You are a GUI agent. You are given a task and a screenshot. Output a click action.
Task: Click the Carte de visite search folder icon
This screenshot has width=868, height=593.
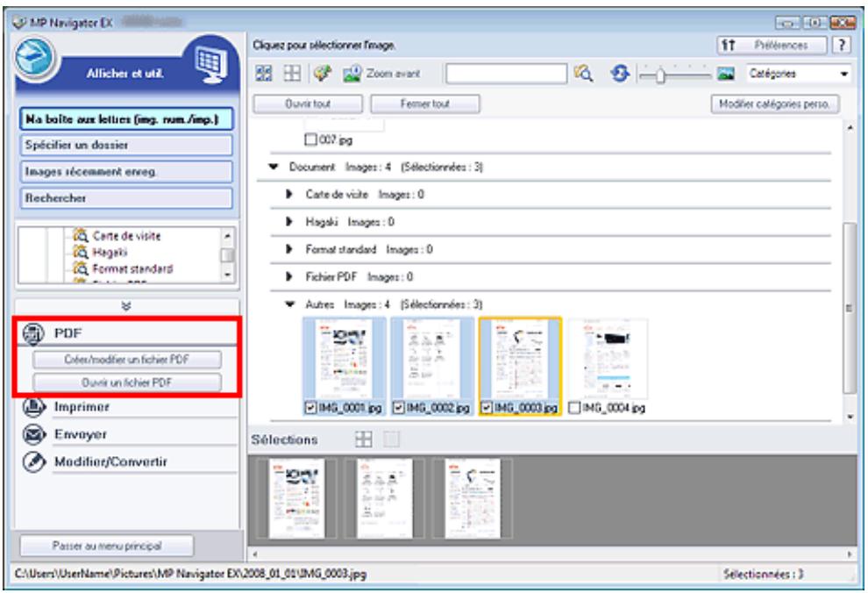81,236
